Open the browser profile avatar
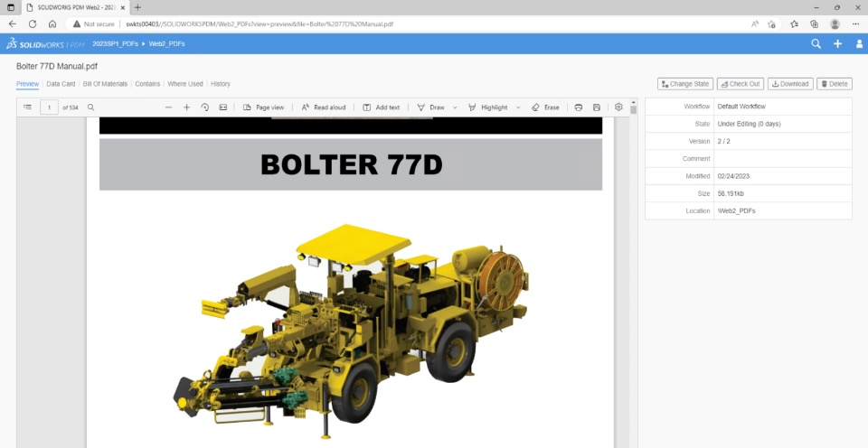The image size is (868, 448). tap(835, 23)
